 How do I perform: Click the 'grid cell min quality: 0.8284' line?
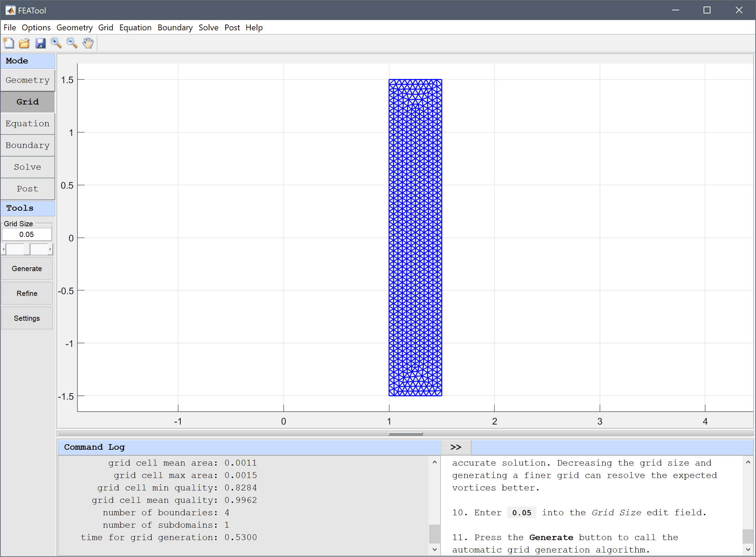point(177,488)
